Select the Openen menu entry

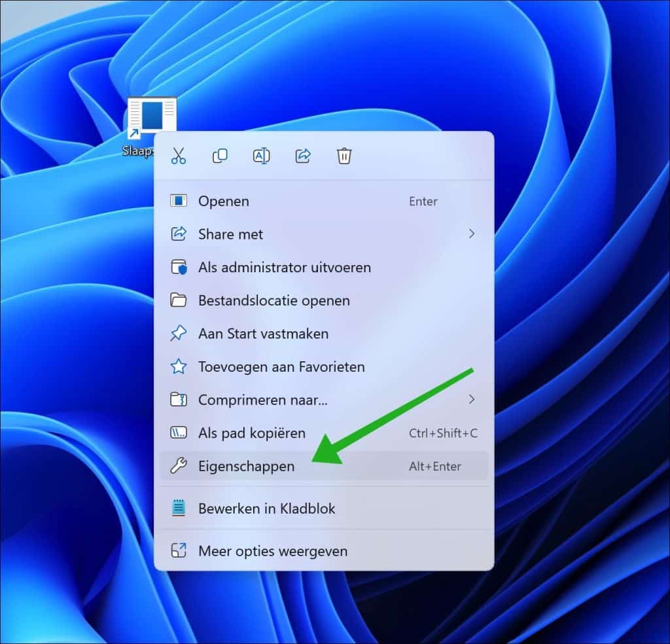click(324, 201)
